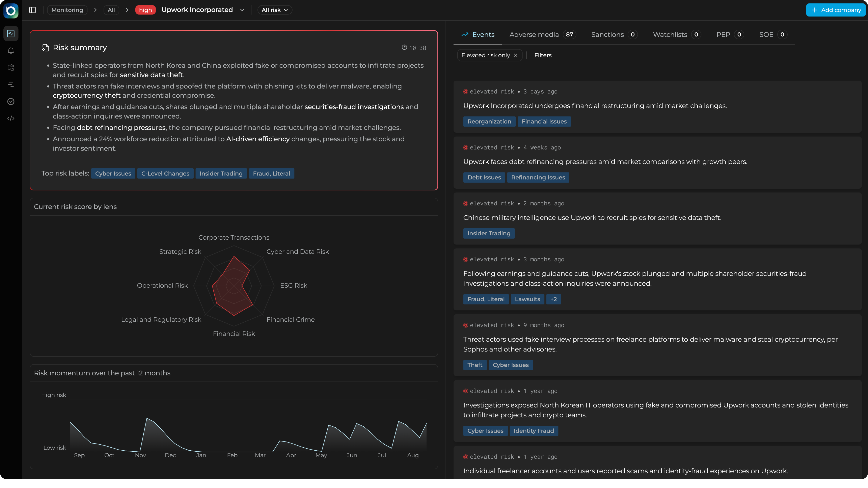Click the Theft event tag
Screen dimensions: 868x488
click(475, 365)
